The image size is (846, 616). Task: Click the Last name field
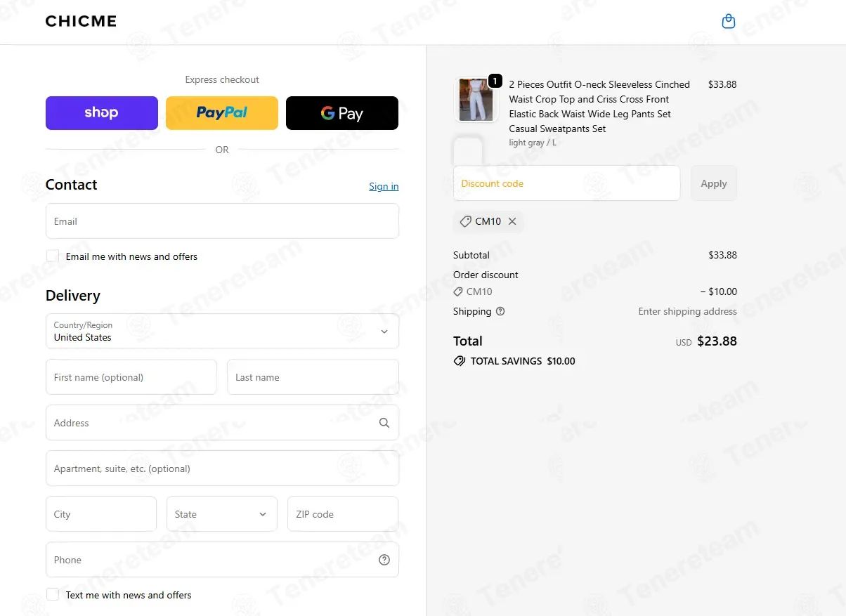(313, 377)
